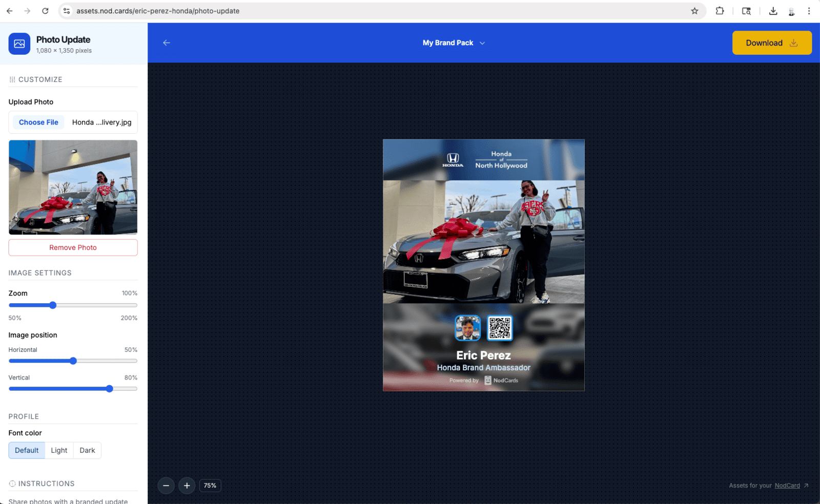Open the browser downloads icon
Image resolution: width=820 pixels, height=504 pixels.
pyautogui.click(x=773, y=11)
